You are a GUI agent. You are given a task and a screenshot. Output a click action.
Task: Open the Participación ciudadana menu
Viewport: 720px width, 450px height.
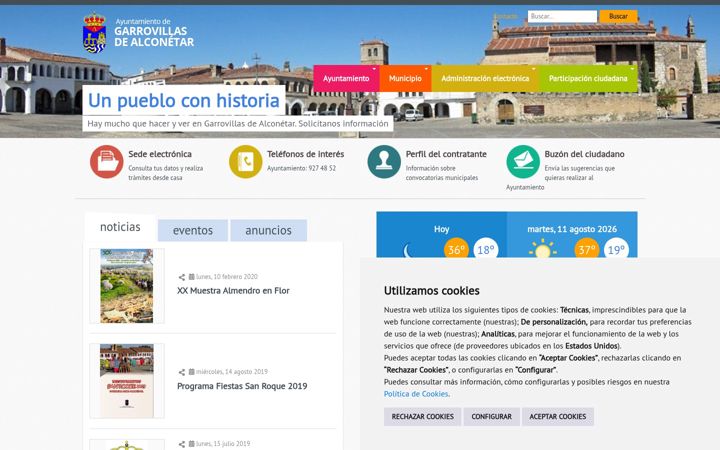588,79
